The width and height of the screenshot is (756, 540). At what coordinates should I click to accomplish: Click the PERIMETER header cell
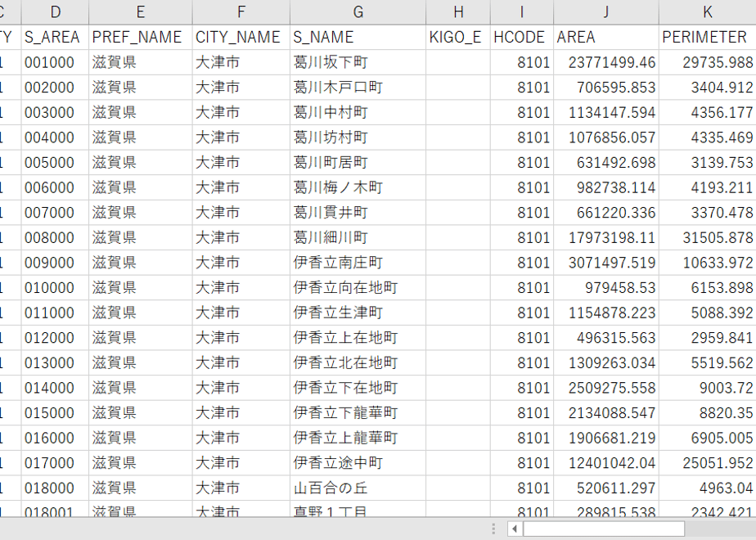click(707, 37)
